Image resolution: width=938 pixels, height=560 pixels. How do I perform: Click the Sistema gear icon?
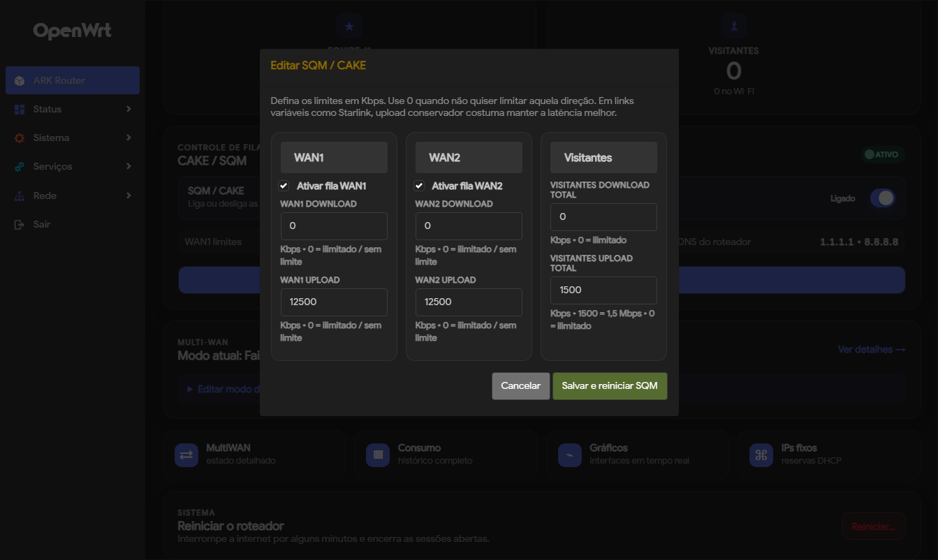20,138
